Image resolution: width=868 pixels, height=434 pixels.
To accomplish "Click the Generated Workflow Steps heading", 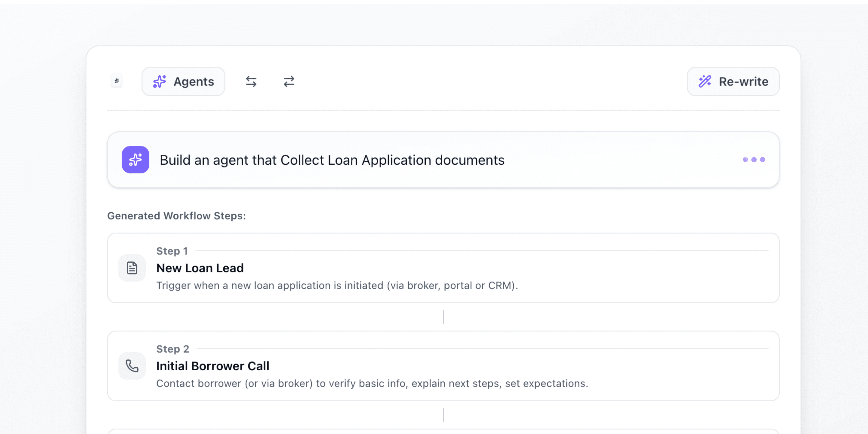I will 177,216.
